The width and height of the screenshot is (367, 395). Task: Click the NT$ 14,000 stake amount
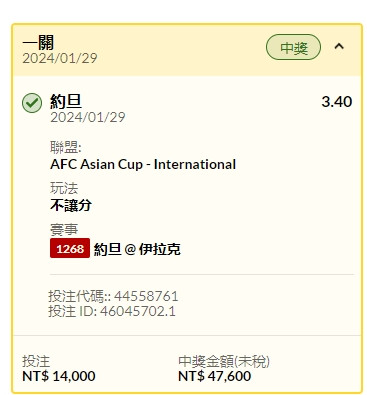59,376
